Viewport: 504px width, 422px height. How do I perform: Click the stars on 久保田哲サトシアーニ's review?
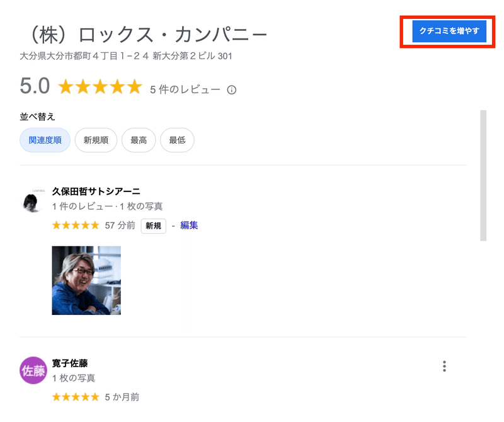(x=75, y=224)
